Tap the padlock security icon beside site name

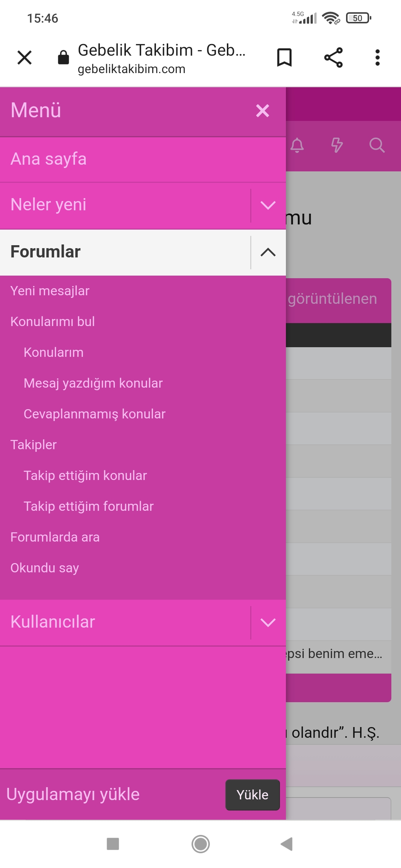pyautogui.click(x=62, y=57)
